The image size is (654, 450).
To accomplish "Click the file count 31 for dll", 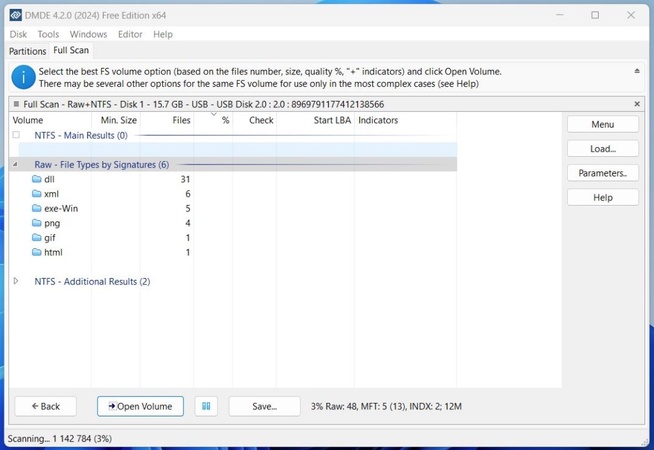I will pyautogui.click(x=185, y=179).
